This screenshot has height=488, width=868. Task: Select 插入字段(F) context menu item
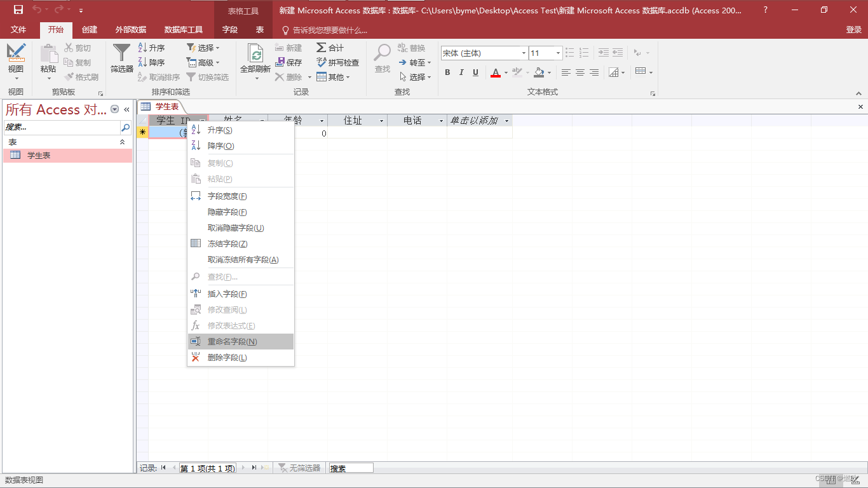pyautogui.click(x=241, y=294)
